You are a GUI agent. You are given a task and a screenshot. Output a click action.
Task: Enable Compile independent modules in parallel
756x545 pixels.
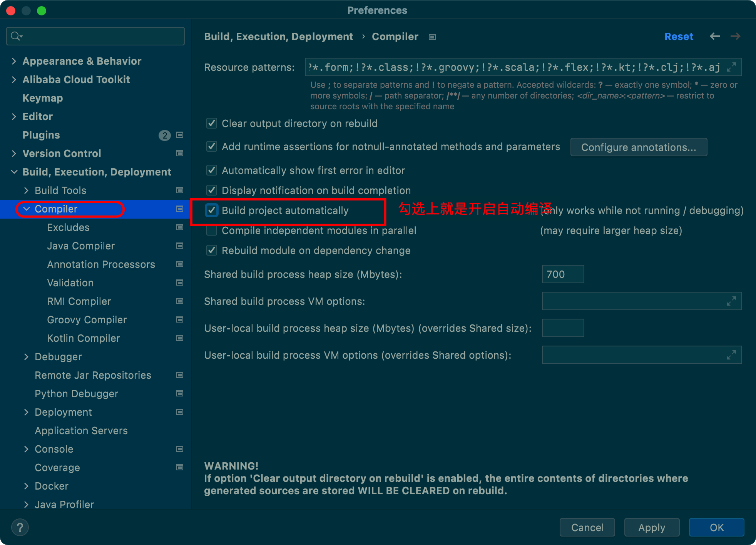[x=212, y=231]
